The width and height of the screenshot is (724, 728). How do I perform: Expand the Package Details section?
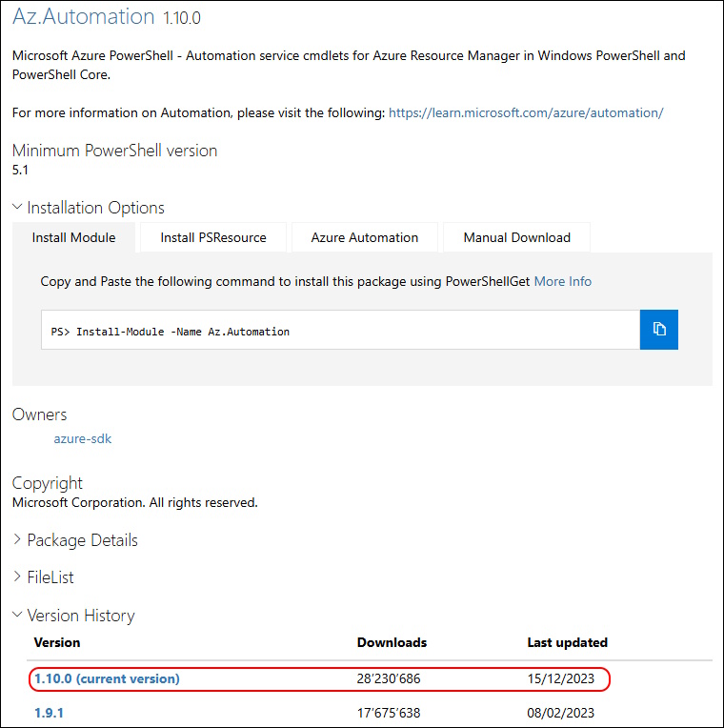coord(75,540)
